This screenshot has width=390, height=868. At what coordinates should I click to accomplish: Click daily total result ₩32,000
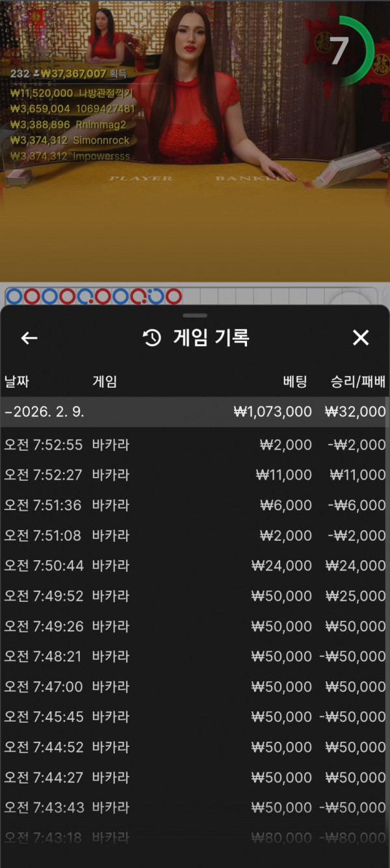(x=355, y=412)
